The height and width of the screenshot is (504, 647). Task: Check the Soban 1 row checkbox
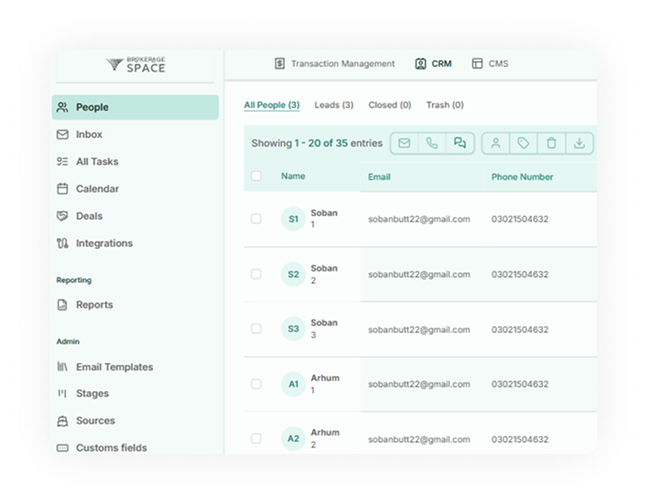(x=256, y=219)
